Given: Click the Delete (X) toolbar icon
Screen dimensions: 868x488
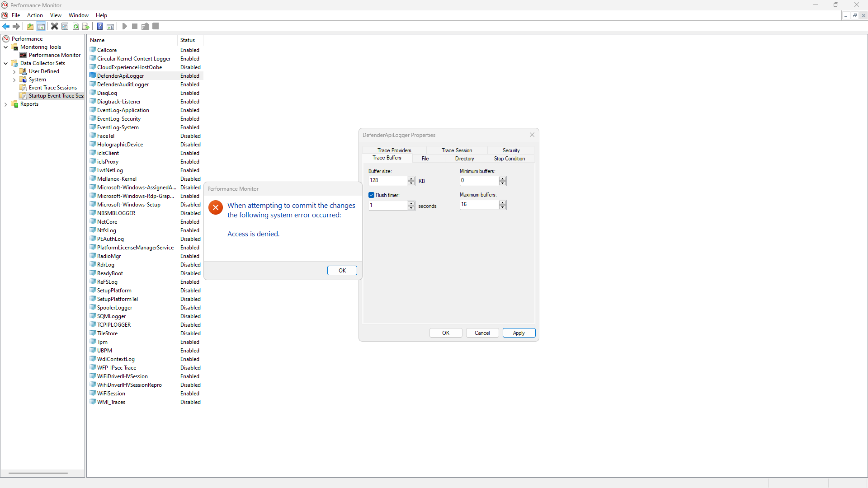Looking at the screenshot, I should [54, 26].
